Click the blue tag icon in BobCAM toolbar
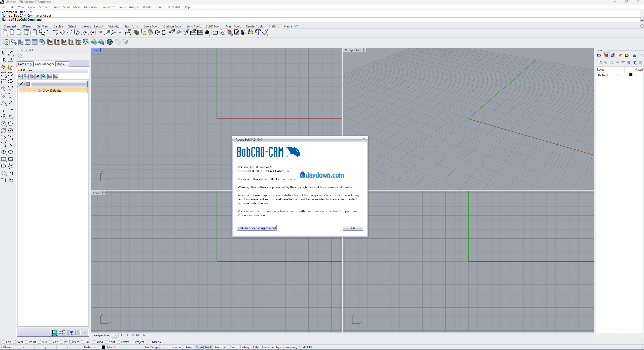The height and width of the screenshot is (350, 644). click(x=118, y=42)
